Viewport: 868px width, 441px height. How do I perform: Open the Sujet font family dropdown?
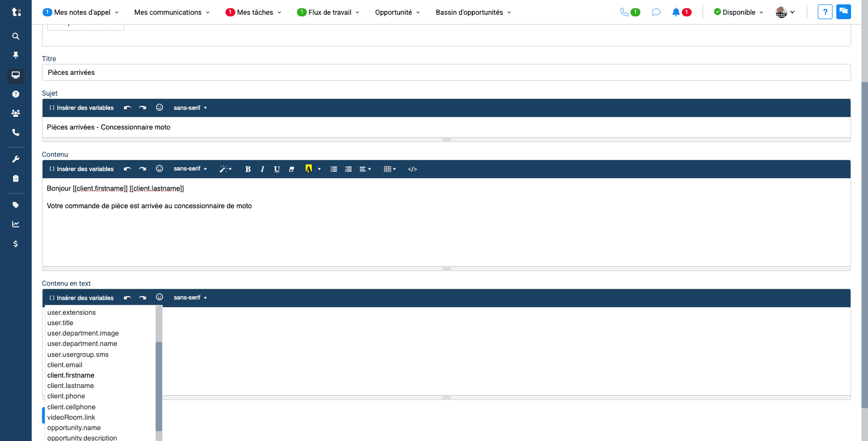pos(191,108)
